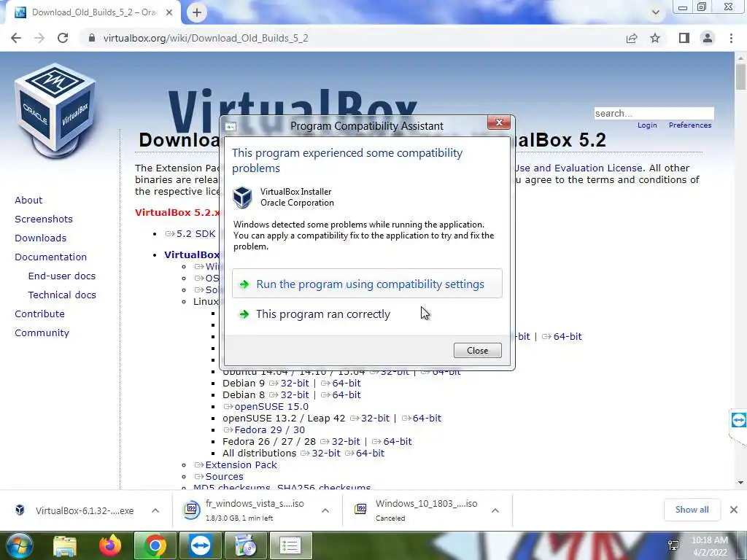Open a new tab with plus button
The image size is (747, 560).
click(197, 12)
